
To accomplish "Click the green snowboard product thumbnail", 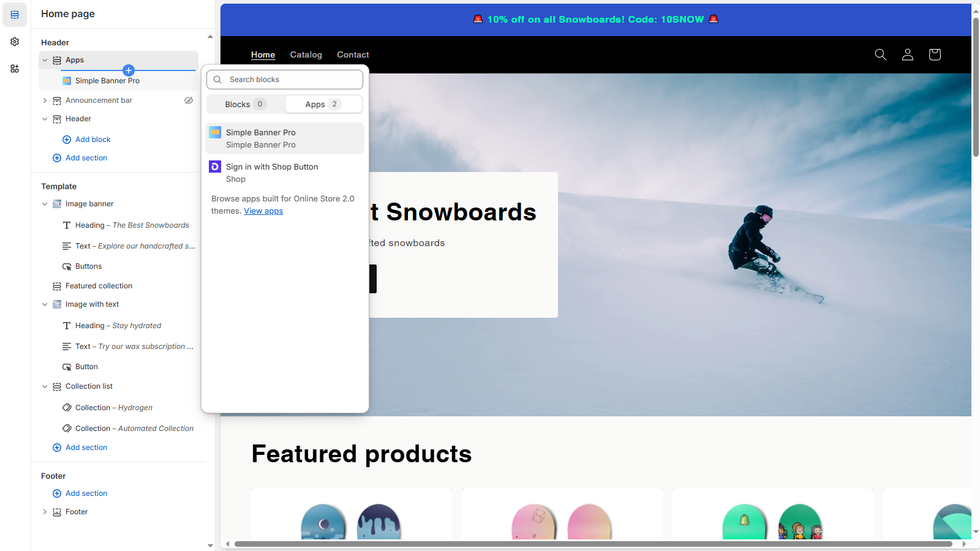I will point(744,522).
